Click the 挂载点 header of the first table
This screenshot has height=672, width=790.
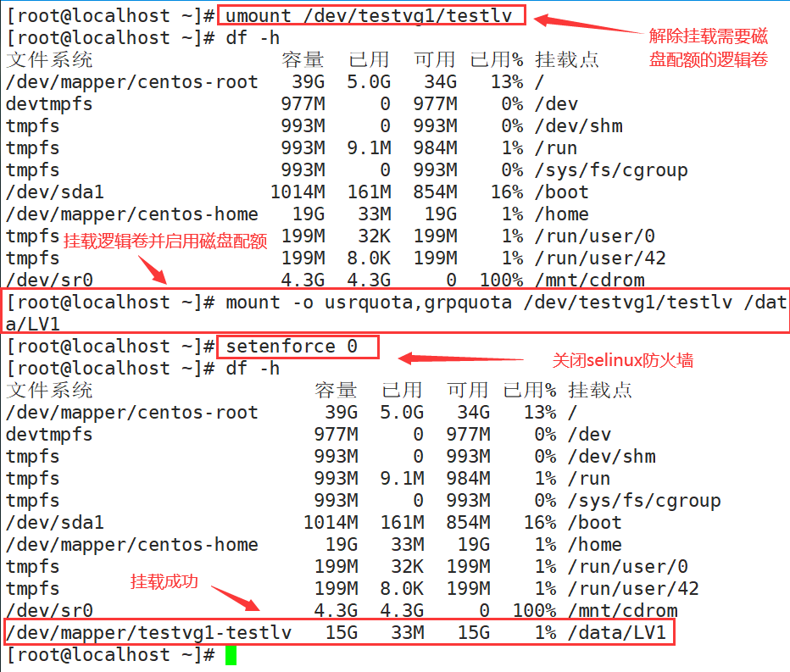pos(567,59)
